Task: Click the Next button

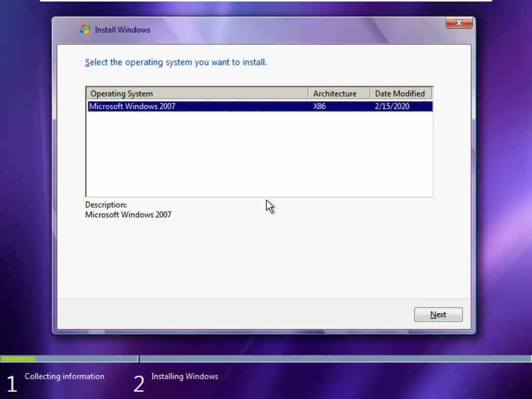Action: click(x=438, y=314)
